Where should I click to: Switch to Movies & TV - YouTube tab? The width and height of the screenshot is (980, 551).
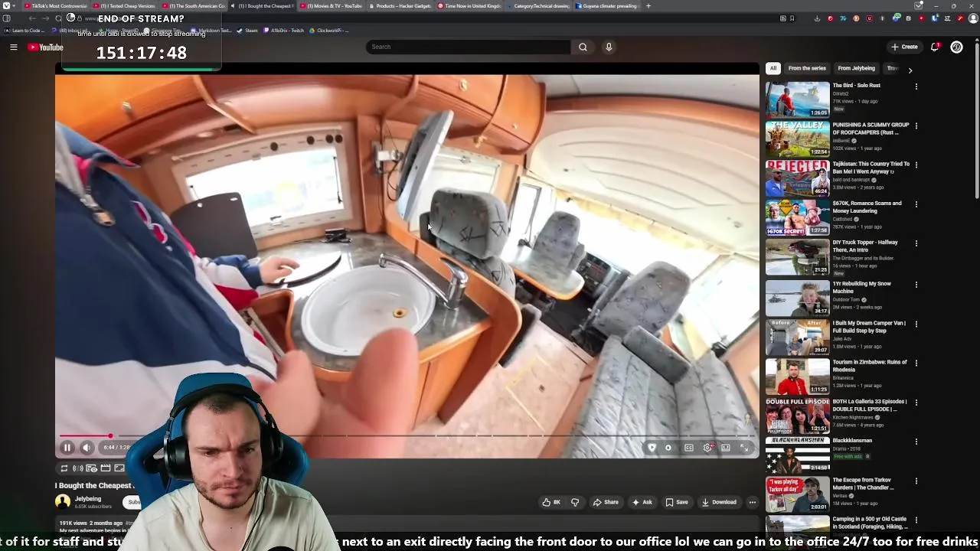pos(331,6)
